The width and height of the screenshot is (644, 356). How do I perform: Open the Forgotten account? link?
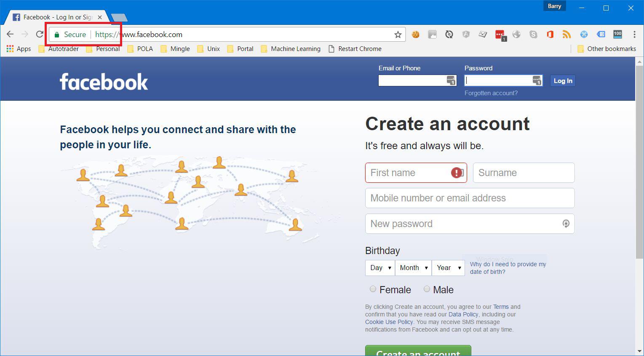(491, 93)
